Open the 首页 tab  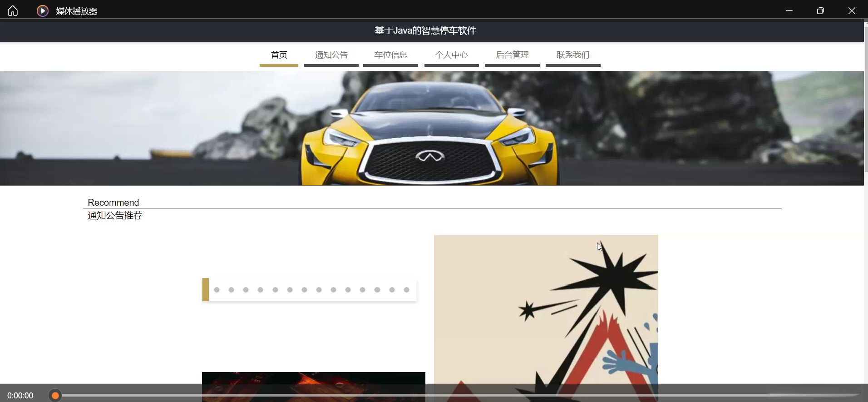pos(279,55)
